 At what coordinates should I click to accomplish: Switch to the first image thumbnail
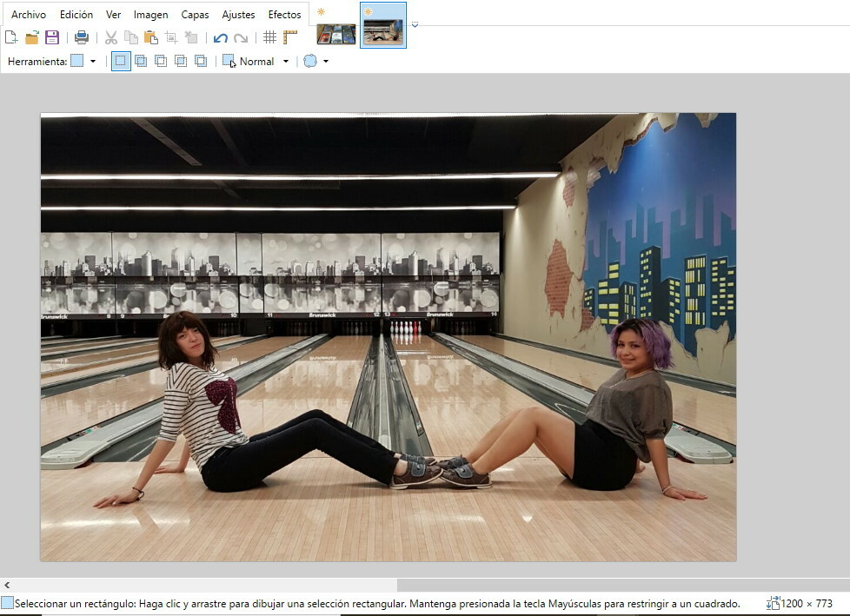336,33
